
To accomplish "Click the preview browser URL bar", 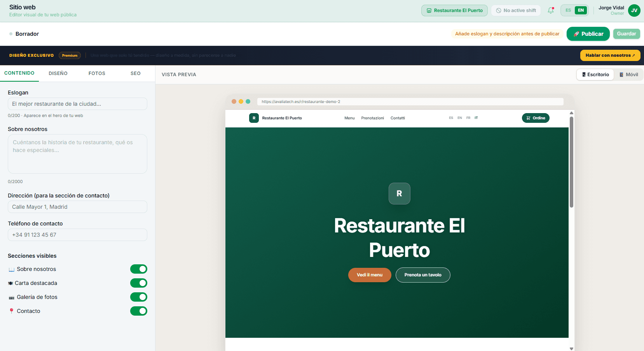I will pyautogui.click(x=410, y=101).
